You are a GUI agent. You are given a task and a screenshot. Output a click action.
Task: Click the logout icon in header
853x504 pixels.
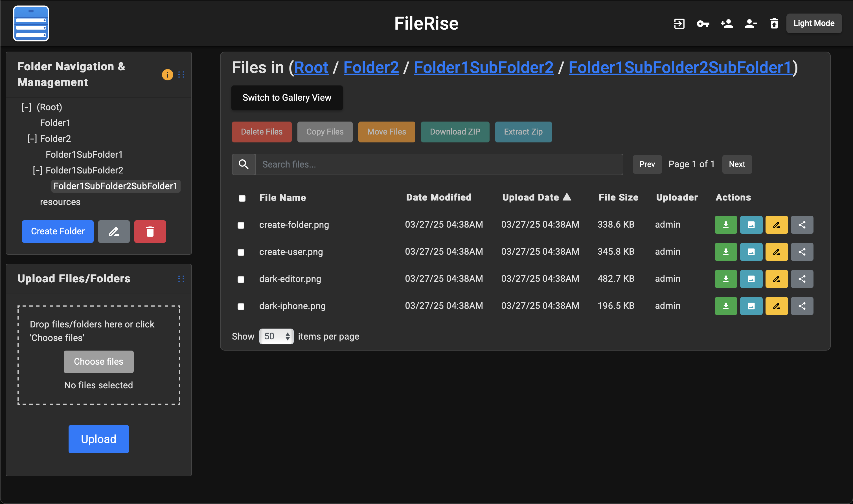679,23
